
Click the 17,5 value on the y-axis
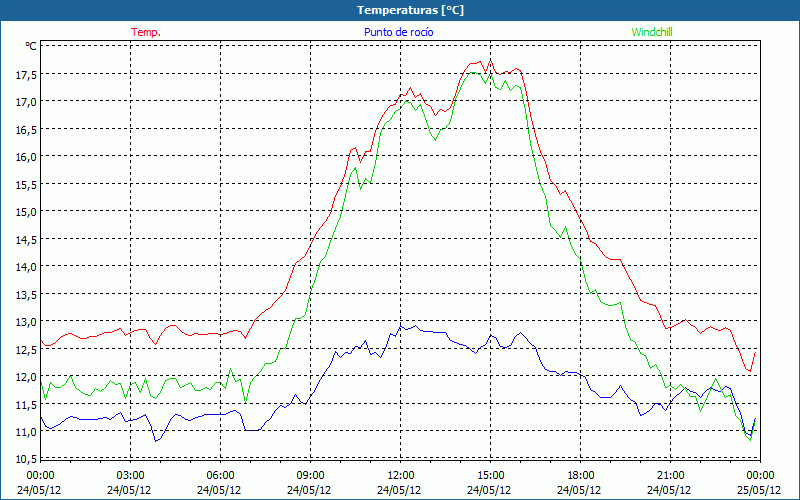pos(26,75)
